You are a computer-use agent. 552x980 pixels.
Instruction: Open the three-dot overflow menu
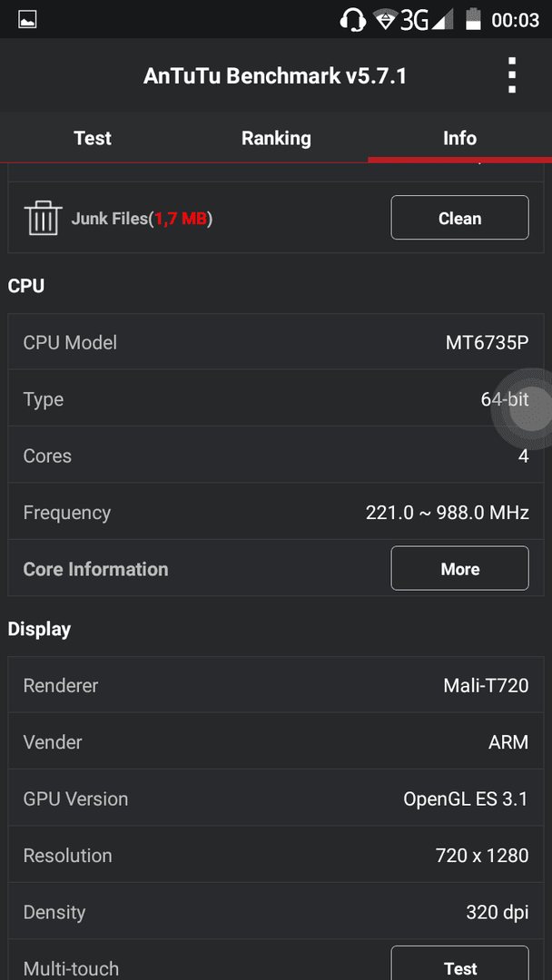click(x=512, y=75)
